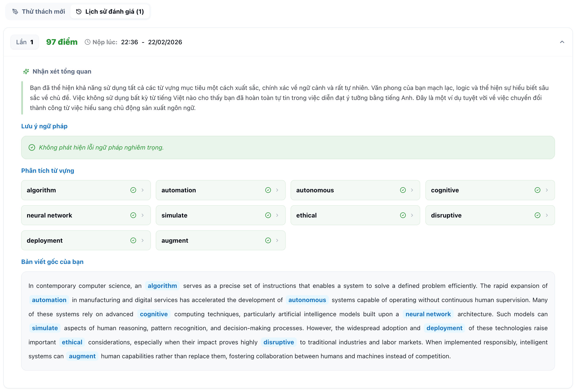Click the check circle on the simulate card
This screenshot has width=575, height=392.
(268, 215)
